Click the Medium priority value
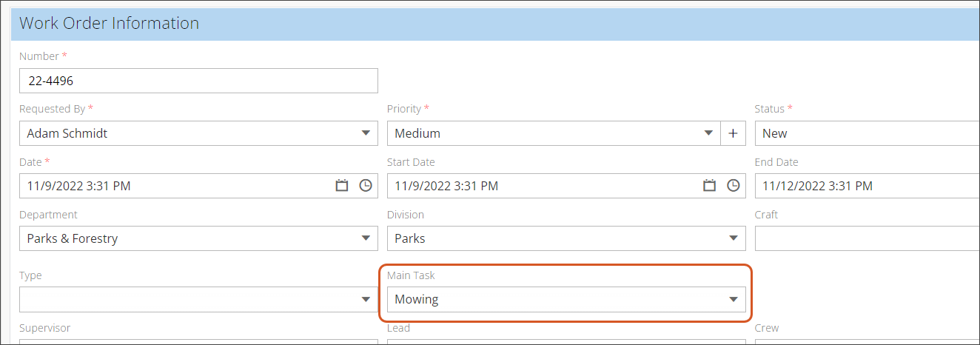The width and height of the screenshot is (980, 345). pyautogui.click(x=417, y=133)
